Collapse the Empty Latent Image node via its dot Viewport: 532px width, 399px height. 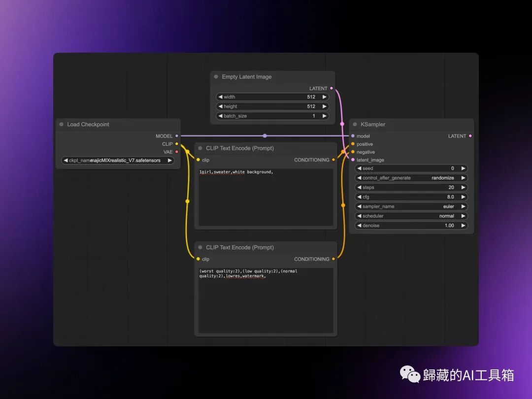pos(216,77)
